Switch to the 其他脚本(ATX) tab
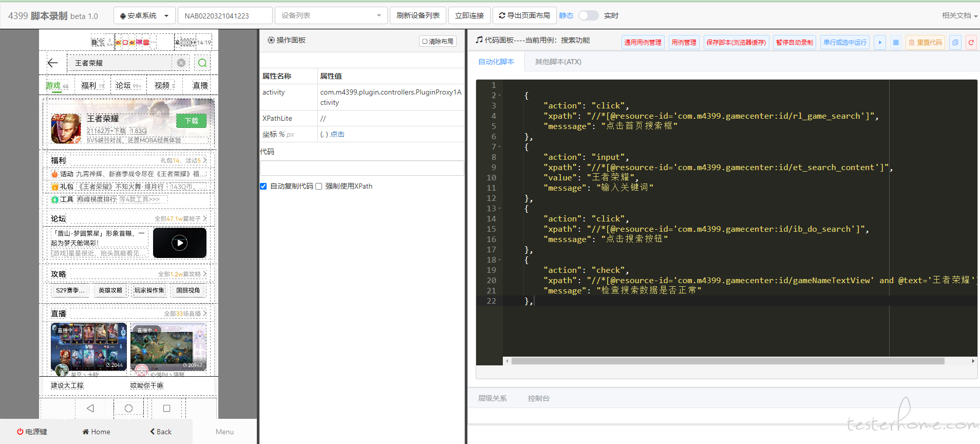980x444 pixels. (x=558, y=62)
